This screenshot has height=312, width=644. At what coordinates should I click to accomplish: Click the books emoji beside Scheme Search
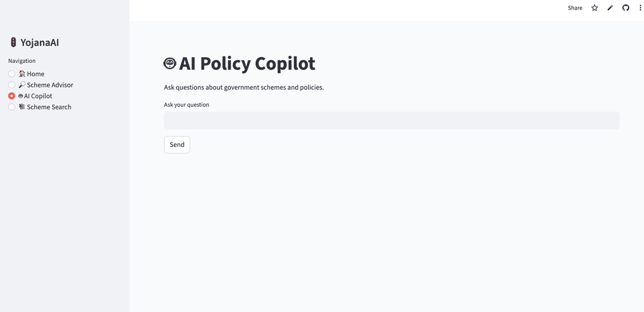click(x=22, y=107)
